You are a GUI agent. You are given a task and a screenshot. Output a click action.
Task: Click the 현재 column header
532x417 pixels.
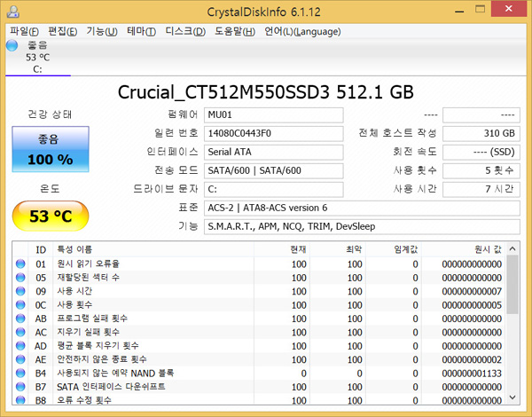point(282,249)
